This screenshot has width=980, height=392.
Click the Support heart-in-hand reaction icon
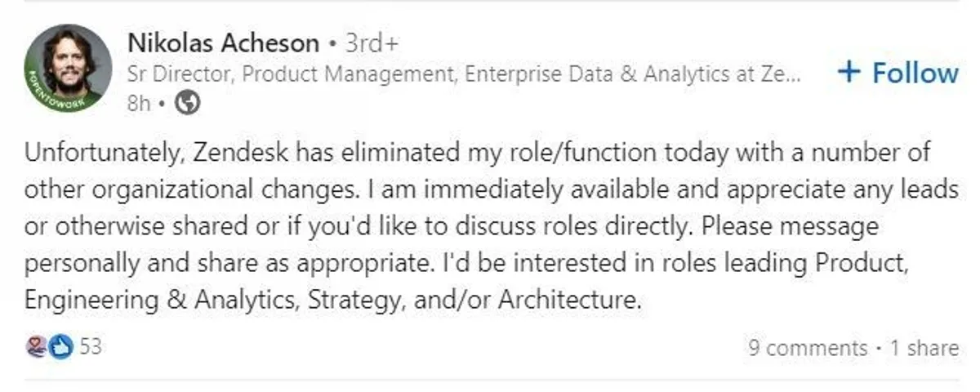click(37, 347)
